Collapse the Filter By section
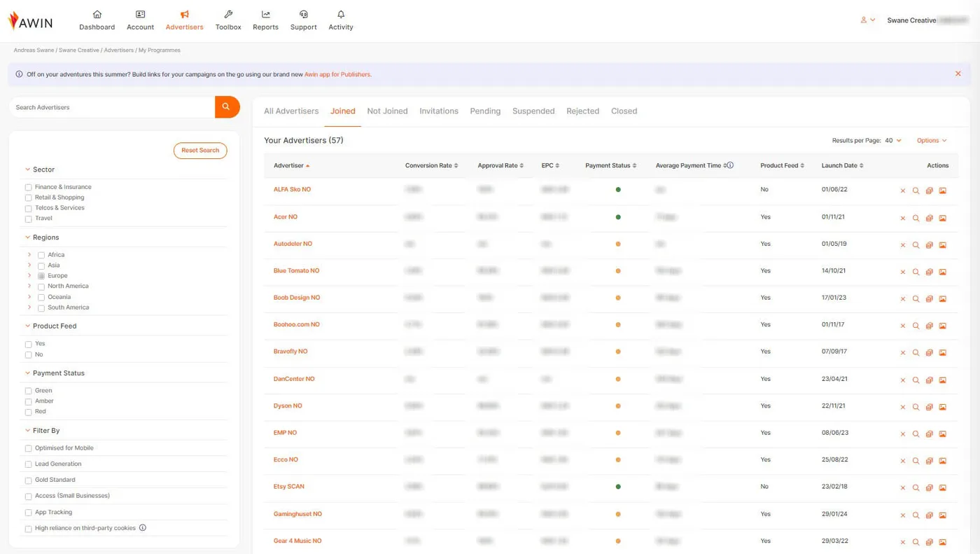Image resolution: width=980 pixels, height=554 pixels. [x=27, y=431]
